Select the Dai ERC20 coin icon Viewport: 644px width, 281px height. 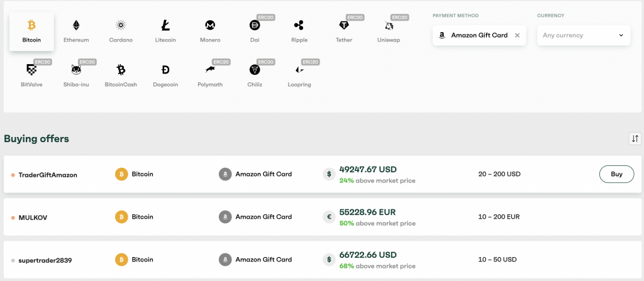255,26
